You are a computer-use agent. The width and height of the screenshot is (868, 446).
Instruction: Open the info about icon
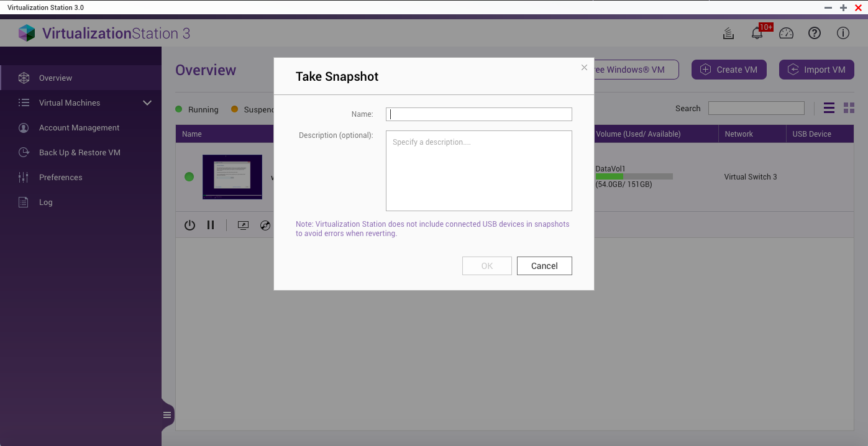pyautogui.click(x=843, y=34)
